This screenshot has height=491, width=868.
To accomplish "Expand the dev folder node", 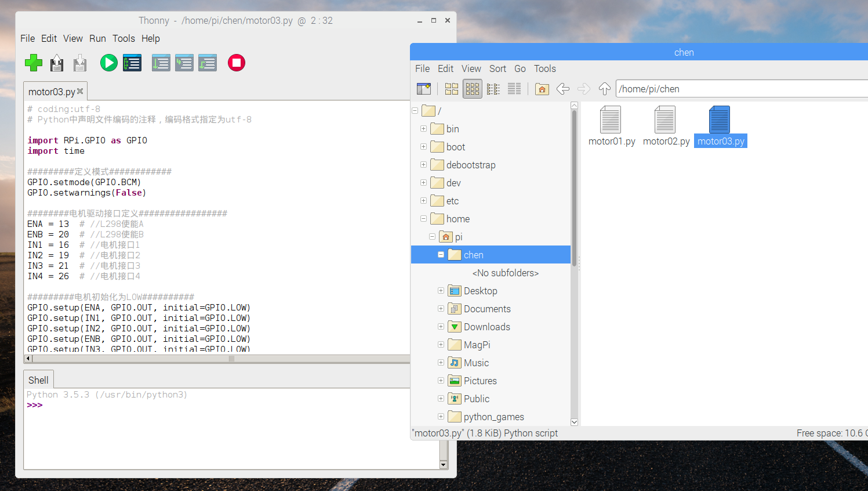I will (x=423, y=182).
